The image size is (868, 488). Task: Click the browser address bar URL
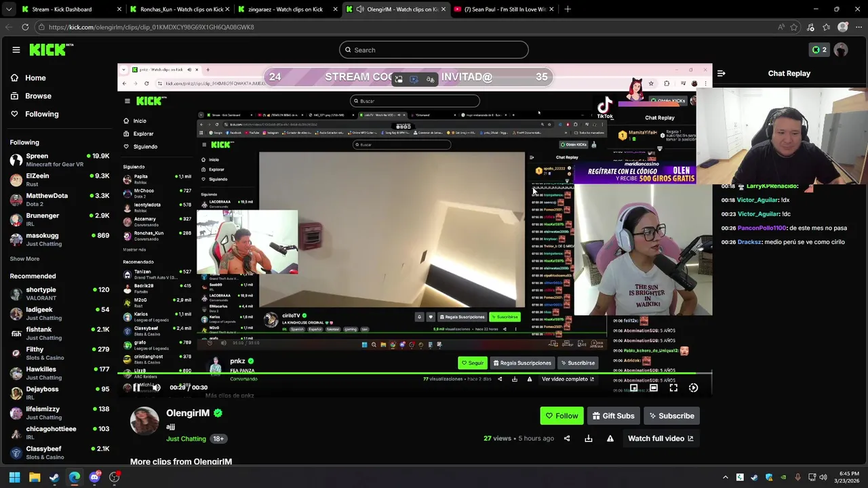(x=151, y=27)
